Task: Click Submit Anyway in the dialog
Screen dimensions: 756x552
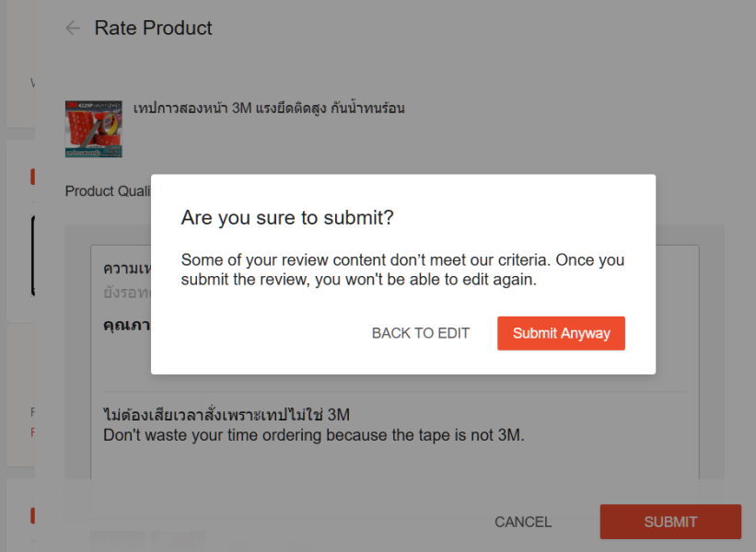Action: [x=561, y=333]
